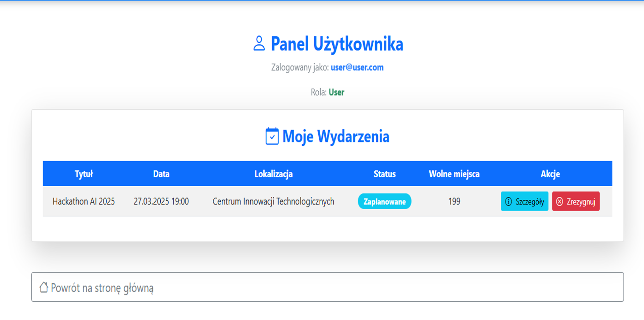The image size is (644, 320).
Task: Click the Panel Użytkownika heading
Action: click(337, 44)
